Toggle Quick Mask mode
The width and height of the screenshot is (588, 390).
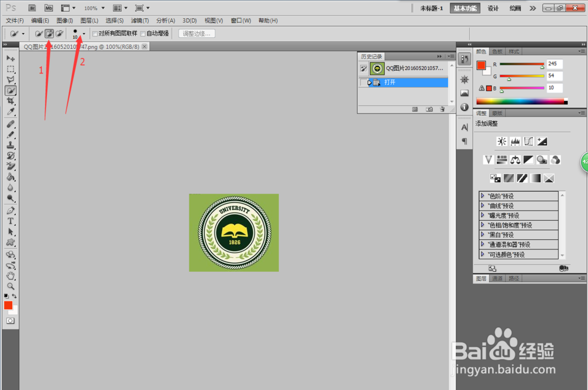11,321
